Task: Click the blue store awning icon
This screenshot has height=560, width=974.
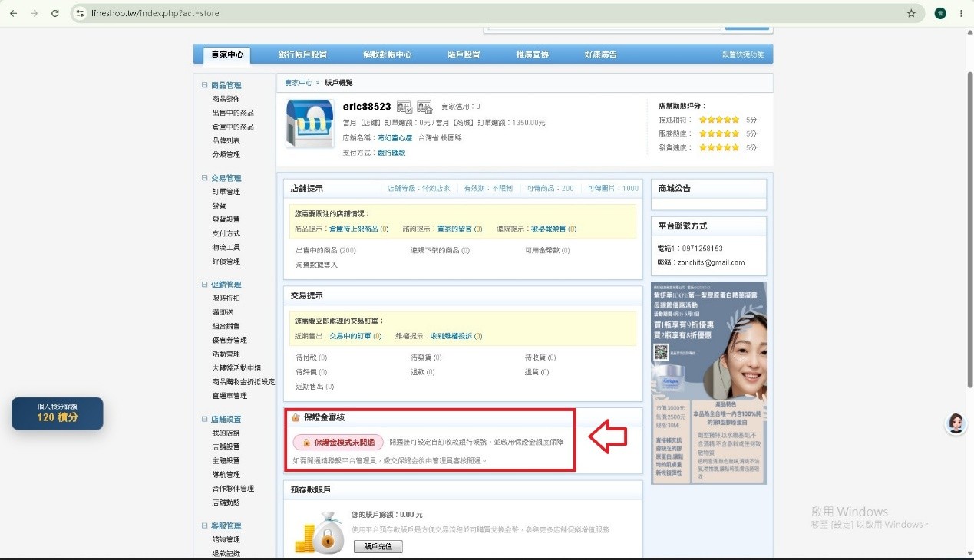Action: coord(310,123)
